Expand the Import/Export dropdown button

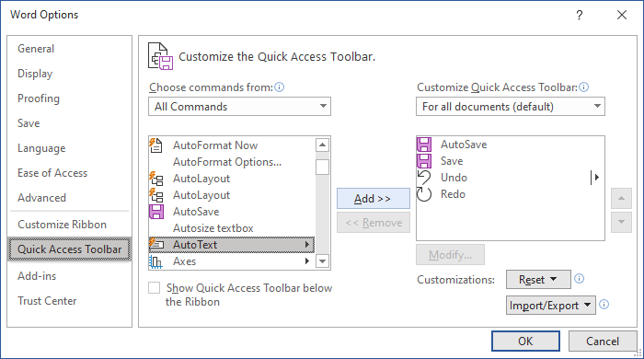pyautogui.click(x=551, y=306)
